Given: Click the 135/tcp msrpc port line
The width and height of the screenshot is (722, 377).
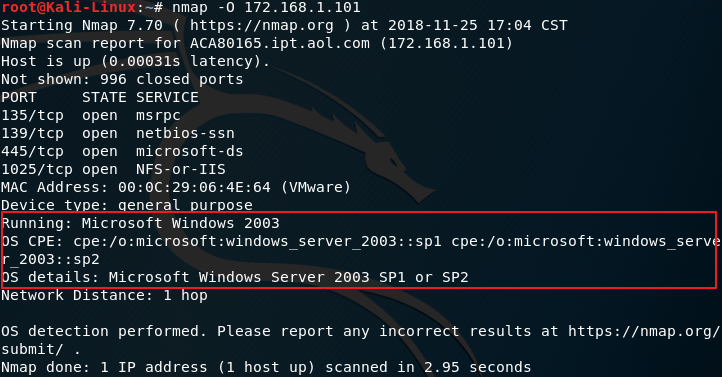Looking at the screenshot, I should 91,116.
